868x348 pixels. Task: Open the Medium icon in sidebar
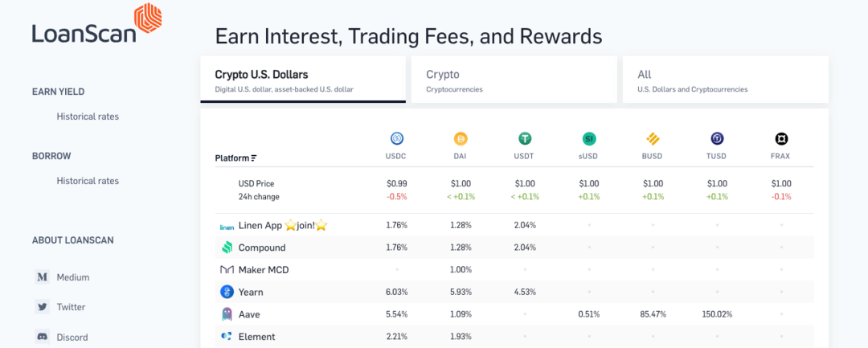point(42,277)
